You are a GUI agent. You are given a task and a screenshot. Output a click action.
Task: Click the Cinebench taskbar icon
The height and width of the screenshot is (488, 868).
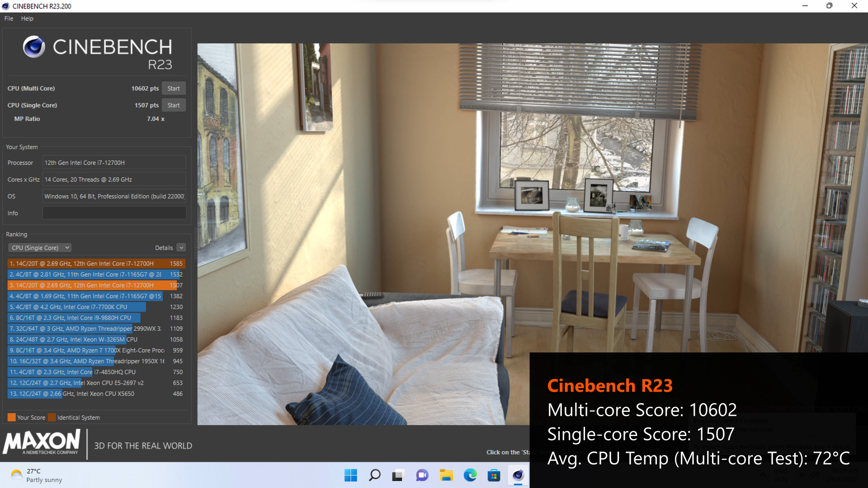coord(518,475)
